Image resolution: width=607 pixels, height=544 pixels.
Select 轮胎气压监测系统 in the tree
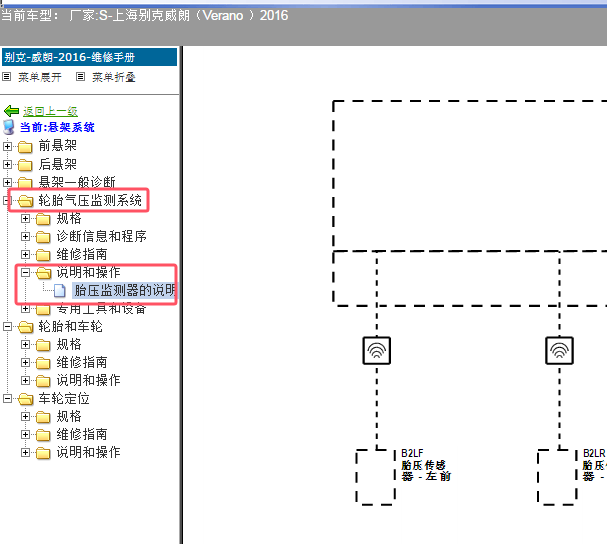(x=90, y=201)
